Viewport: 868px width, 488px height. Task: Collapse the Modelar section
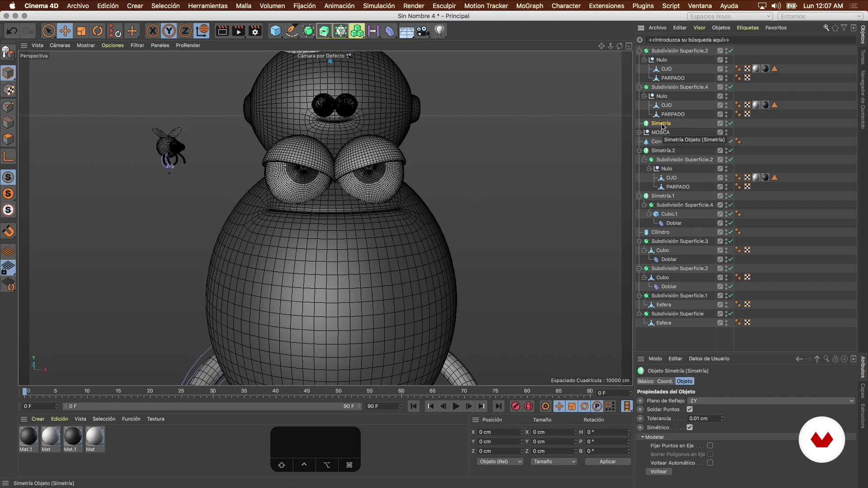(642, 437)
